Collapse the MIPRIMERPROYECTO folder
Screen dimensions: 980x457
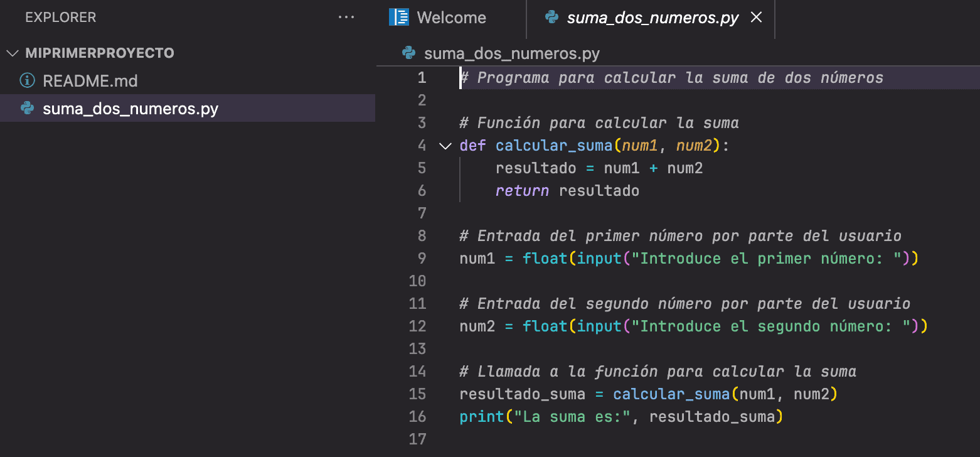click(x=13, y=53)
